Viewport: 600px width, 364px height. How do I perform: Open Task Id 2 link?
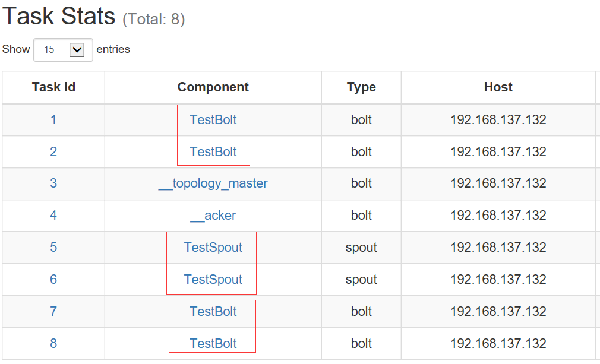(x=53, y=152)
